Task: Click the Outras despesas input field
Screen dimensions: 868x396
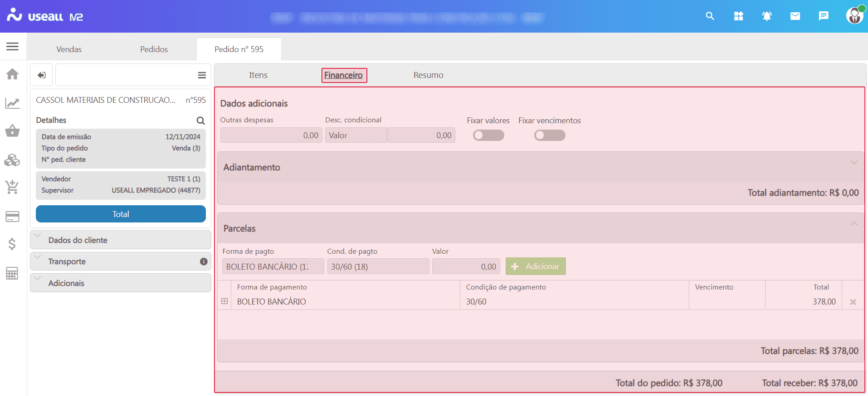Action: pyautogui.click(x=271, y=135)
